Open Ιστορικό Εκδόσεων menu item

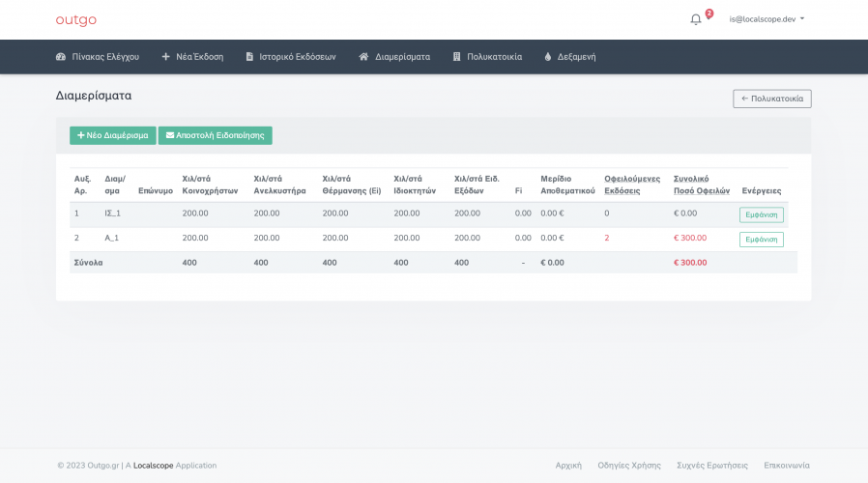point(298,56)
